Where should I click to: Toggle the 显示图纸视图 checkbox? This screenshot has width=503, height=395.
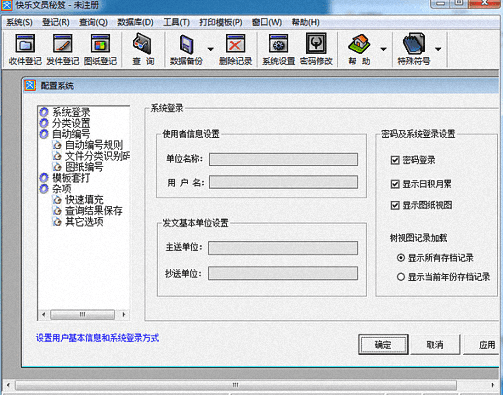coord(395,205)
